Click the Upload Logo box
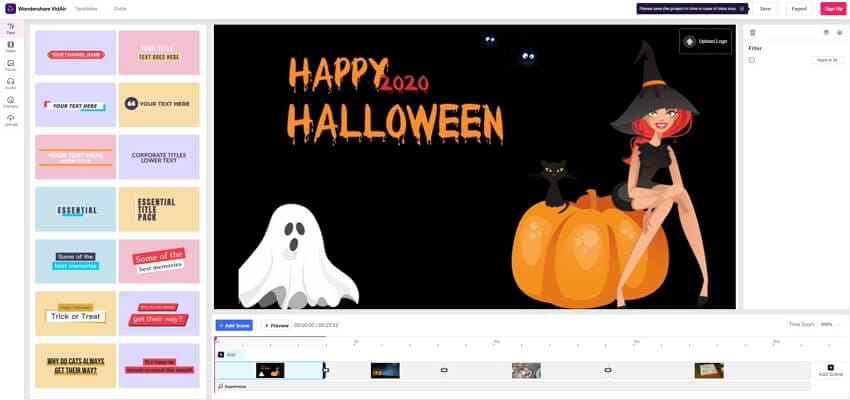The height and width of the screenshot is (400, 850). point(705,41)
